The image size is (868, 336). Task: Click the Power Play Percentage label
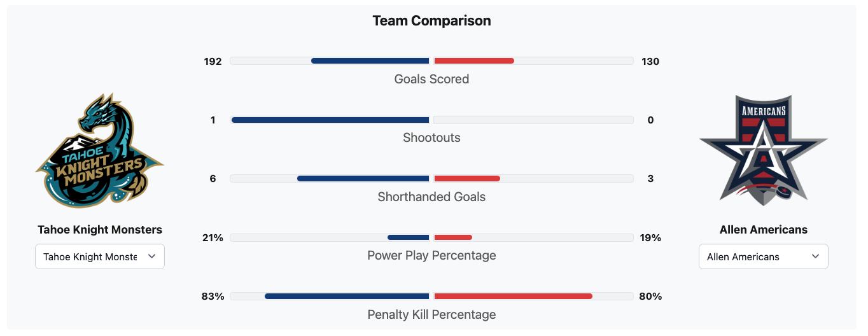[431, 255]
